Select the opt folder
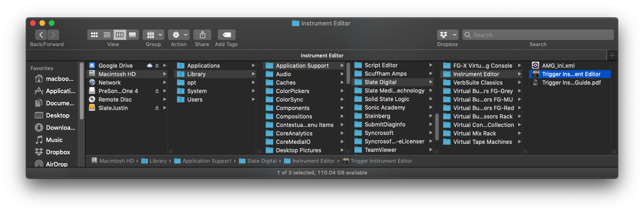 point(216,83)
